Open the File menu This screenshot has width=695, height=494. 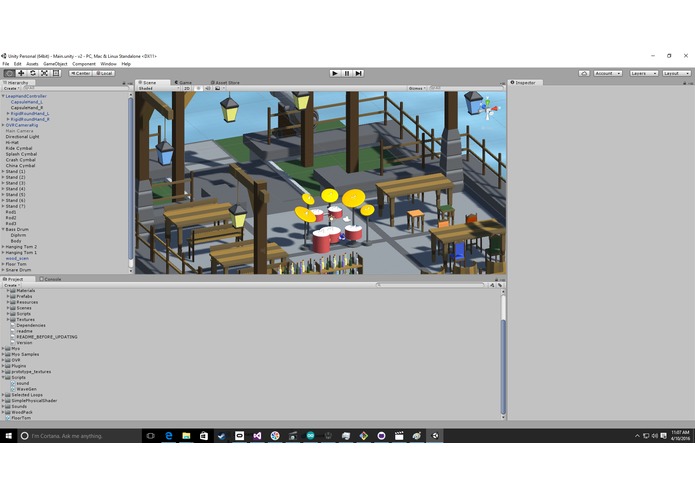click(6, 64)
